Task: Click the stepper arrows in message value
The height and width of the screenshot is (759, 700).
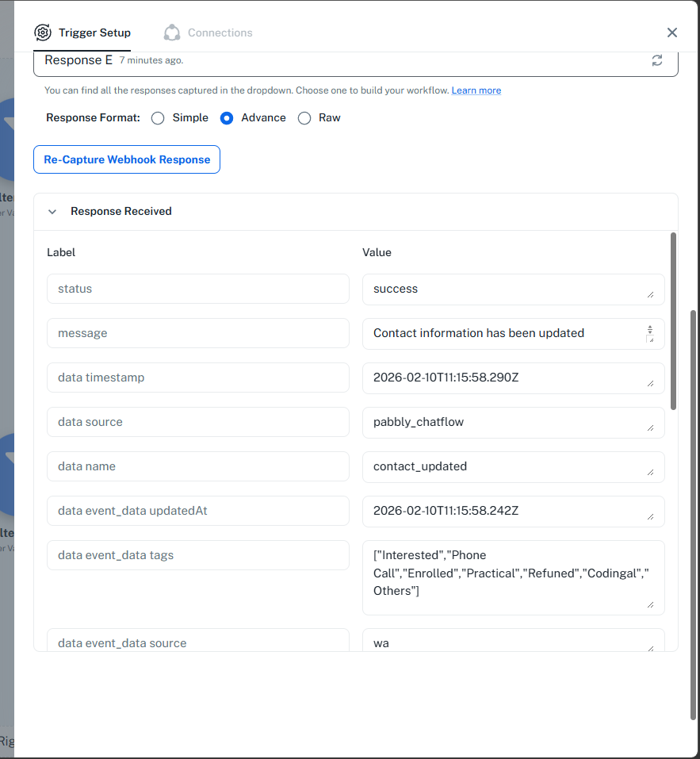Action: [650, 329]
